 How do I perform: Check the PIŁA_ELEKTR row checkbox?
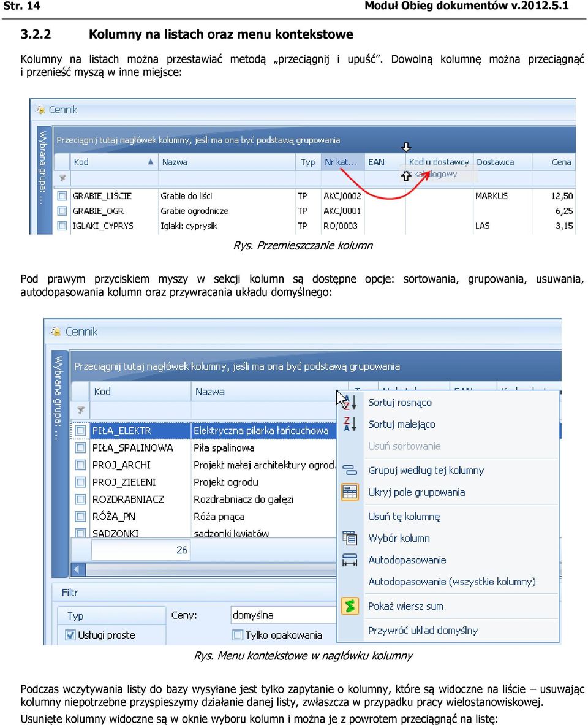coord(81,430)
